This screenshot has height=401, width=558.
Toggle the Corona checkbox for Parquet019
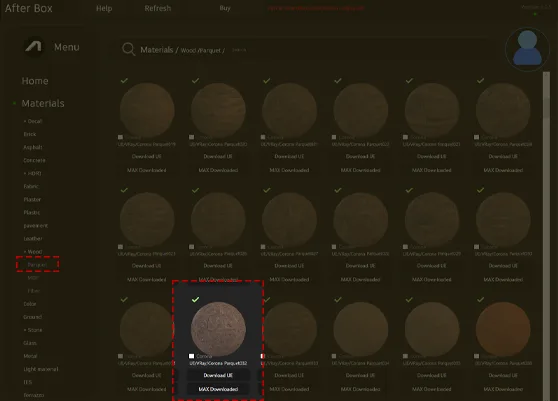(120, 137)
